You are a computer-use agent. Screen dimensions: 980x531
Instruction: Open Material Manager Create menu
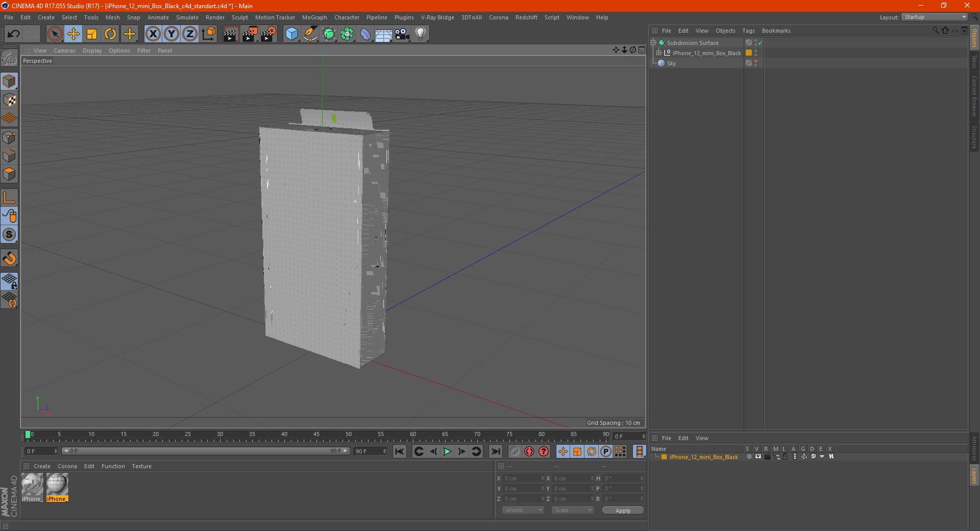[x=42, y=466]
